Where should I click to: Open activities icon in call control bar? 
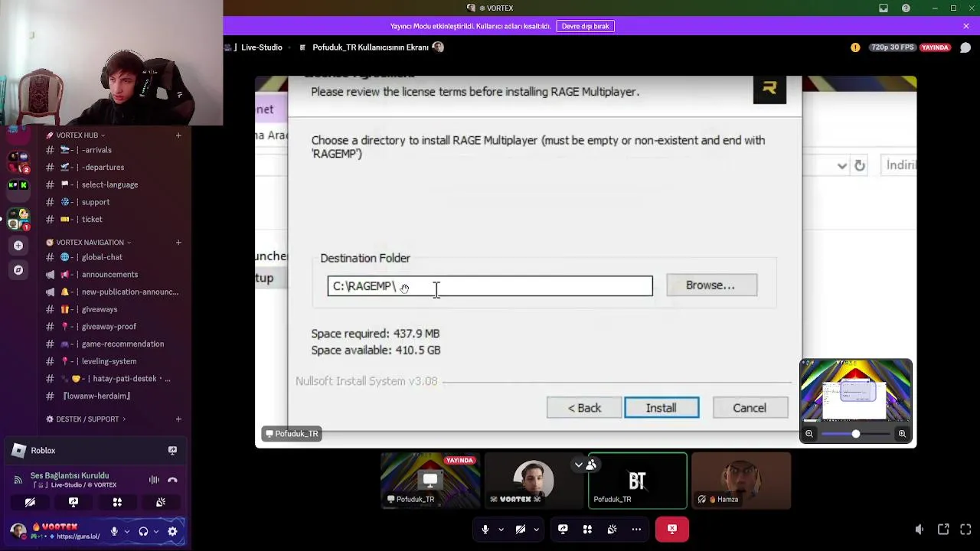(587, 529)
